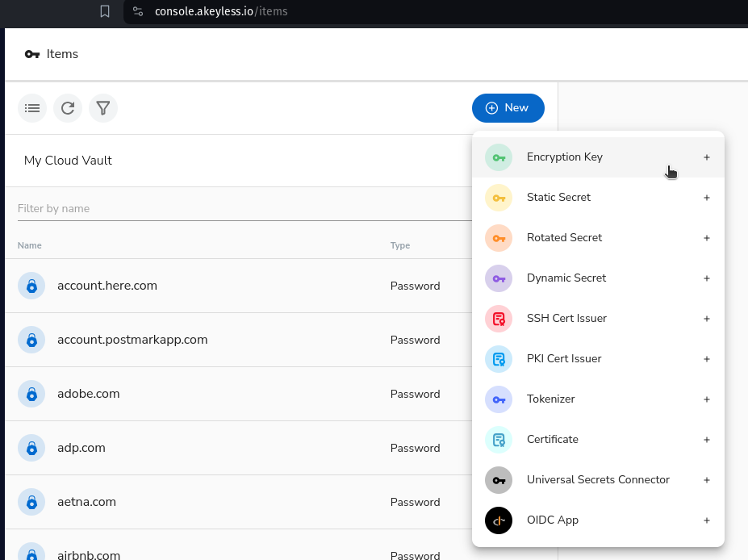The width and height of the screenshot is (748, 560).
Task: Click Password type for adp.com
Action: coord(415,448)
